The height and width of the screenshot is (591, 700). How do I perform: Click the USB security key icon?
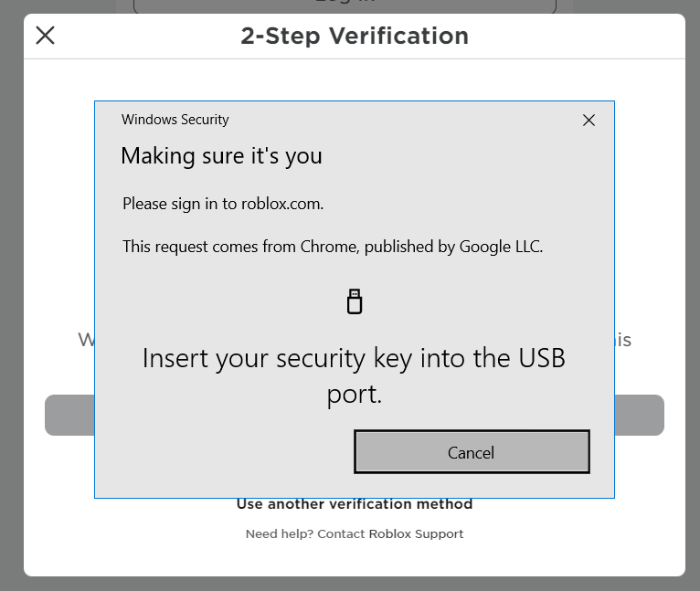(x=355, y=301)
